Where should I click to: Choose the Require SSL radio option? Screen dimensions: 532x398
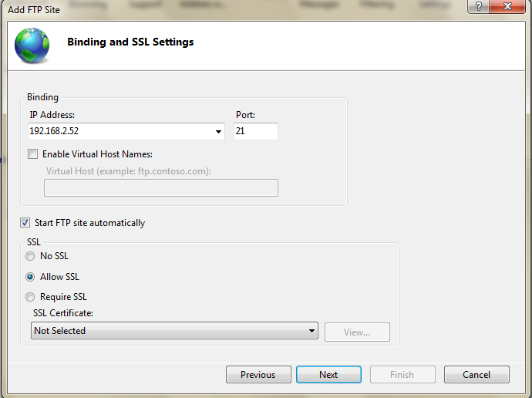pyautogui.click(x=31, y=297)
